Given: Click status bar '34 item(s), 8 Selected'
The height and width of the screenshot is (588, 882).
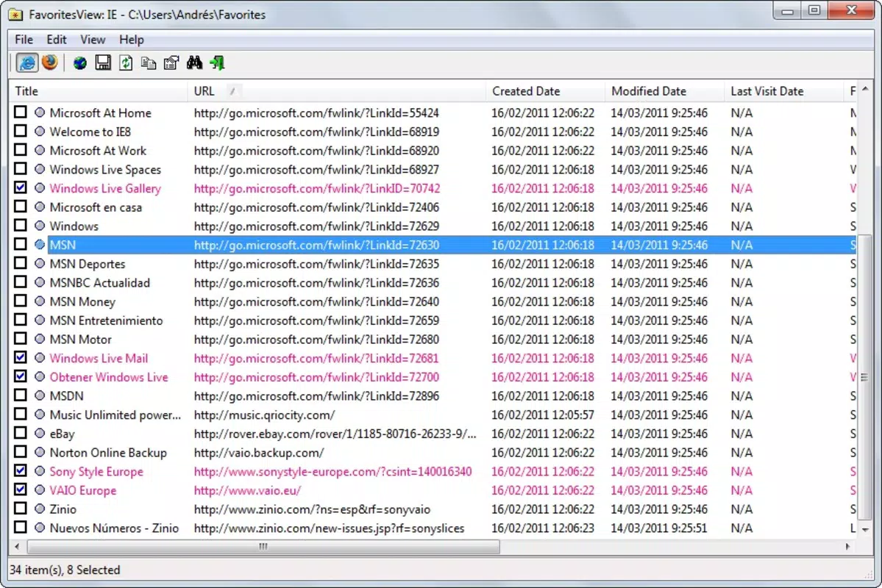Looking at the screenshot, I should coord(65,570).
